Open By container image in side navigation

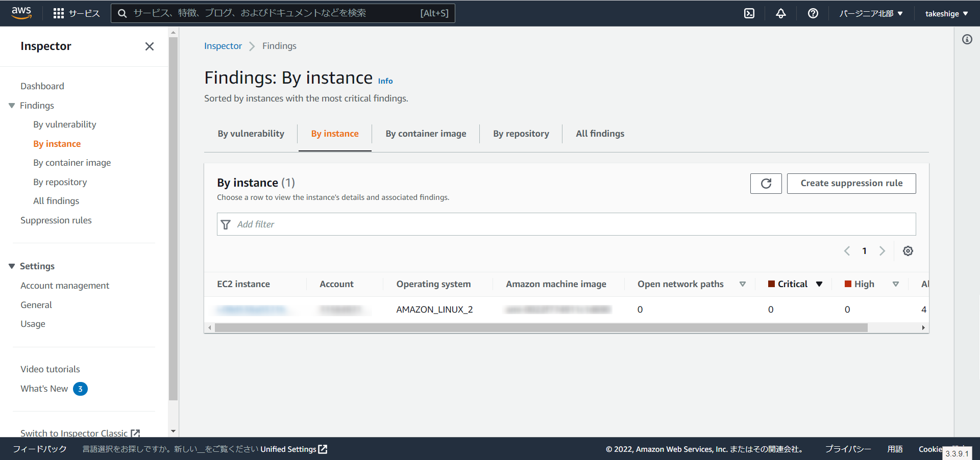[72, 163]
